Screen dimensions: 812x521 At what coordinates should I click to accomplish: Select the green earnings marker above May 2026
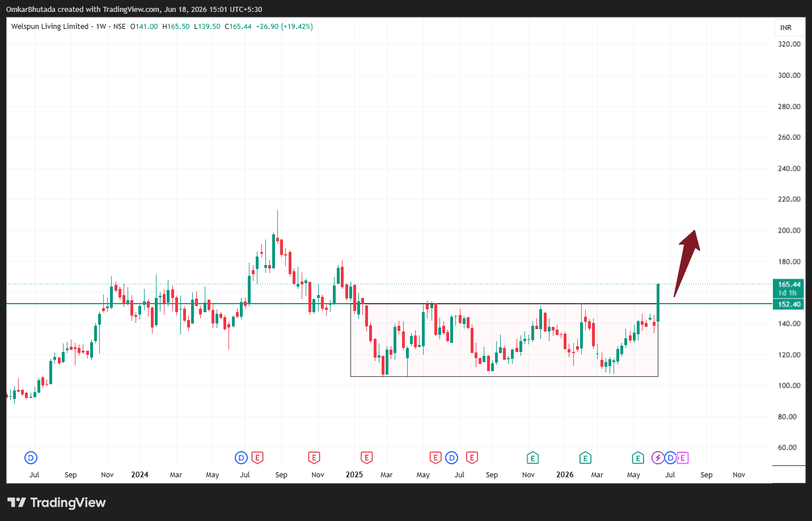click(638, 457)
